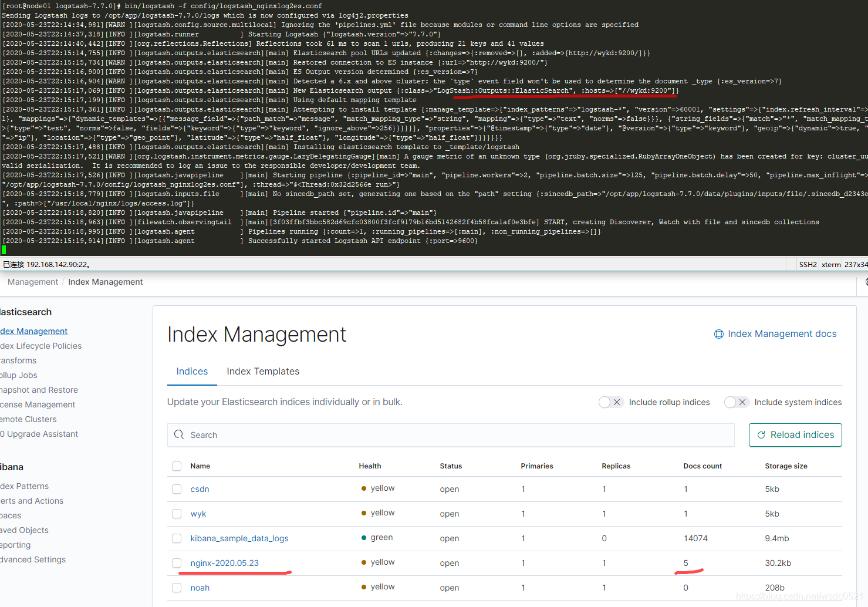Open Transforms in the sidebar
868x607 pixels.
pyautogui.click(x=18, y=360)
